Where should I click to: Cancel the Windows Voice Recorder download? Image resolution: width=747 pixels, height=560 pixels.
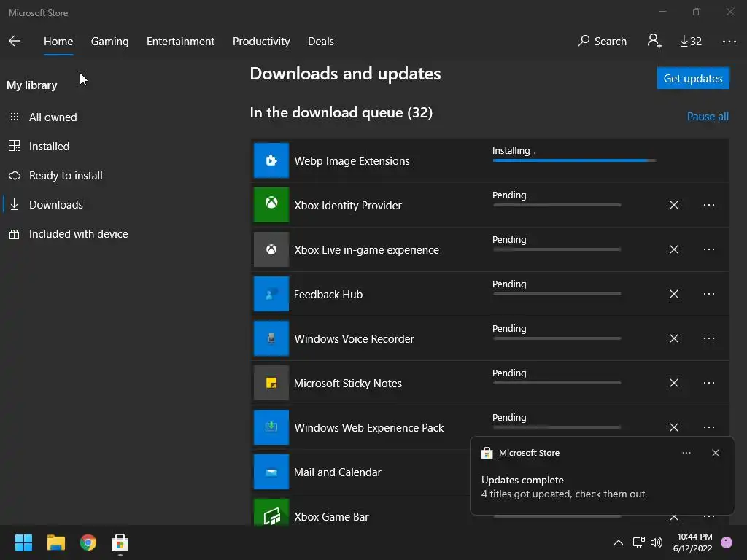tap(673, 338)
